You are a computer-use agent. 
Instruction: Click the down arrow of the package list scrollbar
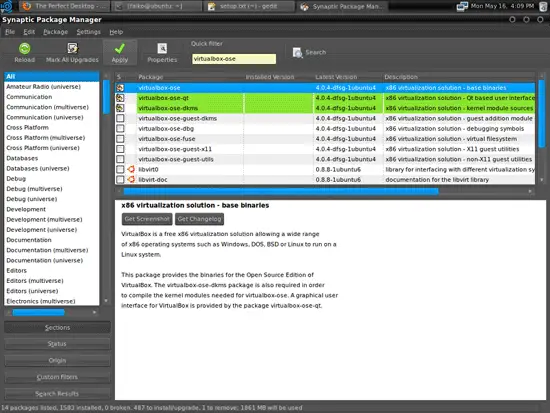tap(542, 180)
